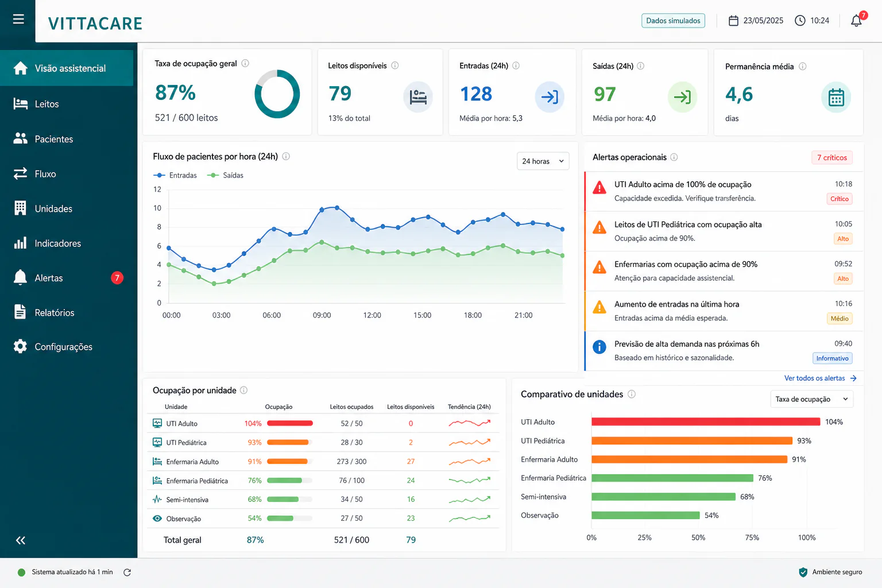Screen dimensions: 882x588
Task: Open the 24 horas period dropdown
Action: click(543, 161)
